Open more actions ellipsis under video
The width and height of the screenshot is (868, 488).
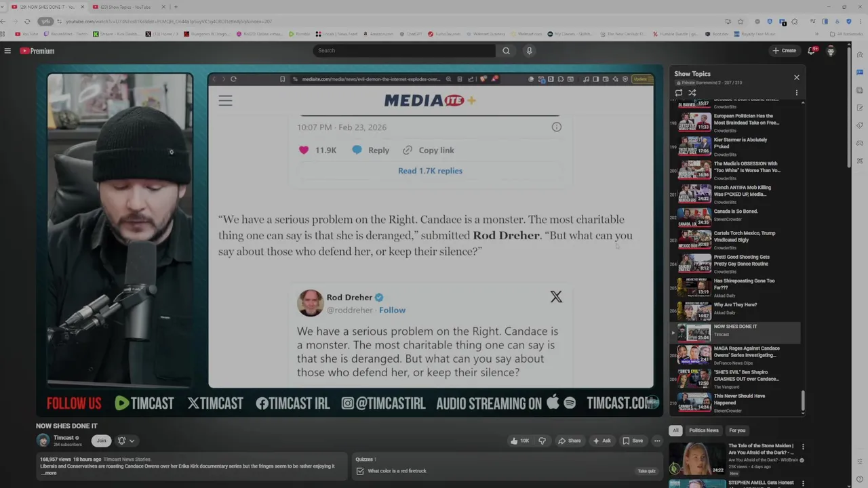(x=656, y=441)
